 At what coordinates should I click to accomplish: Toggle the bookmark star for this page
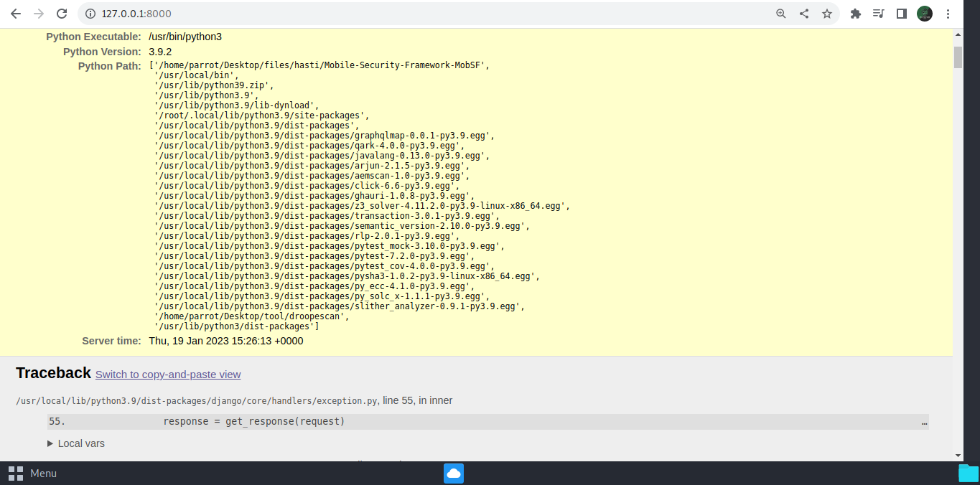click(827, 13)
